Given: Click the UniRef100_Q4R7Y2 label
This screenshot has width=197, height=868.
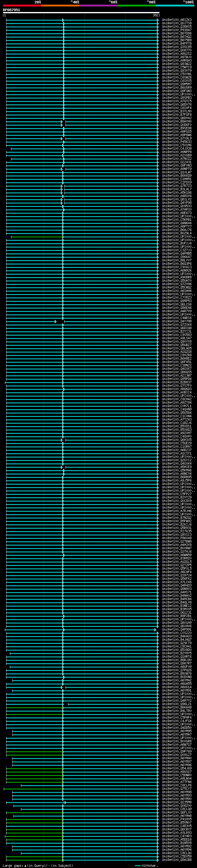Looking at the screenshot, I should point(177,700).
